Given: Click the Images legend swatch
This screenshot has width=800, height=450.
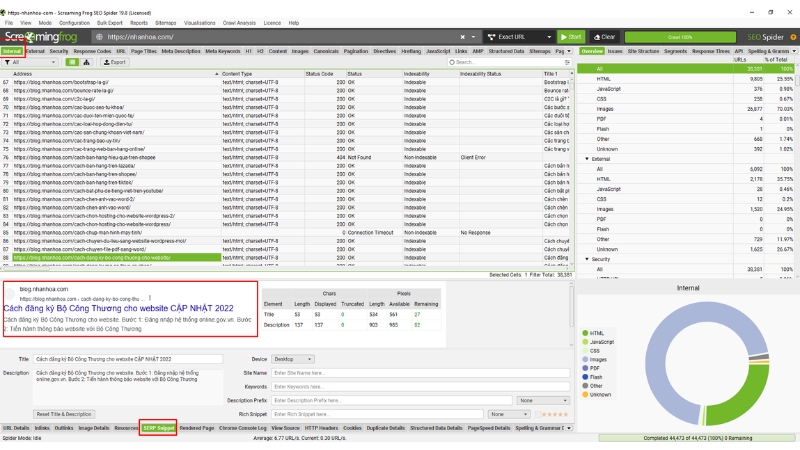Looking at the screenshot, I should point(585,360).
